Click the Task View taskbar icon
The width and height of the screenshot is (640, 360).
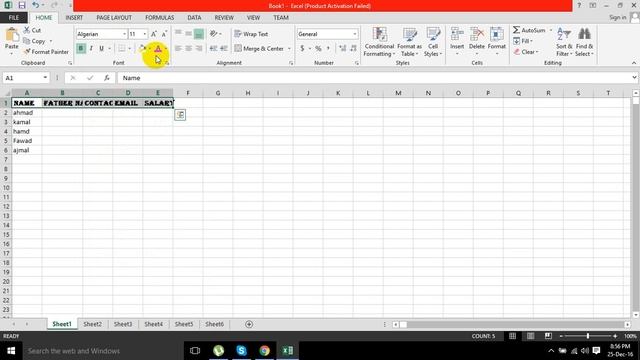195,351
